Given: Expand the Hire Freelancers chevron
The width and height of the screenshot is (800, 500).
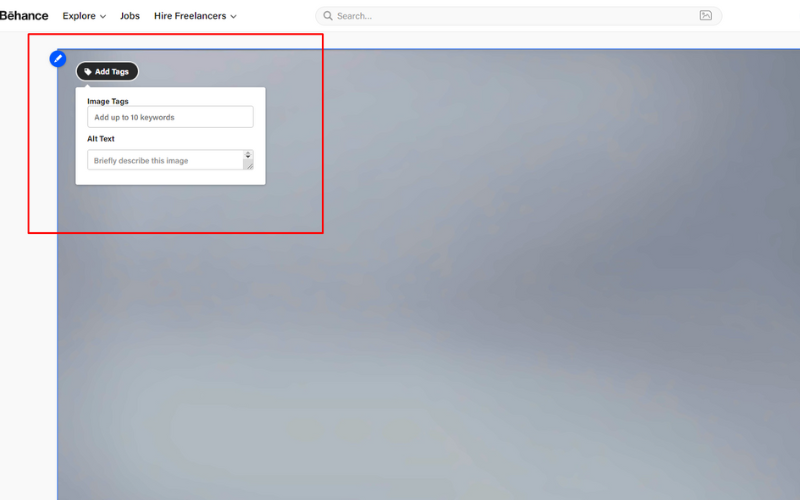Looking at the screenshot, I should (x=233, y=16).
